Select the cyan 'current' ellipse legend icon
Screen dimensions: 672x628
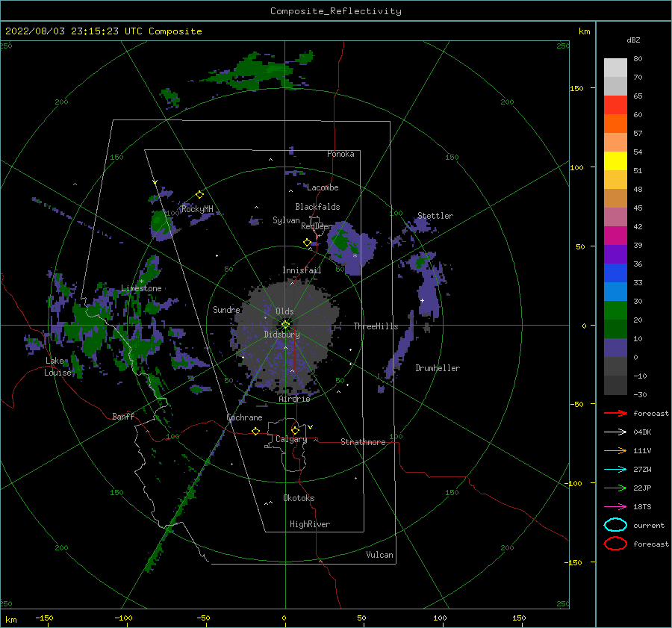(x=615, y=525)
